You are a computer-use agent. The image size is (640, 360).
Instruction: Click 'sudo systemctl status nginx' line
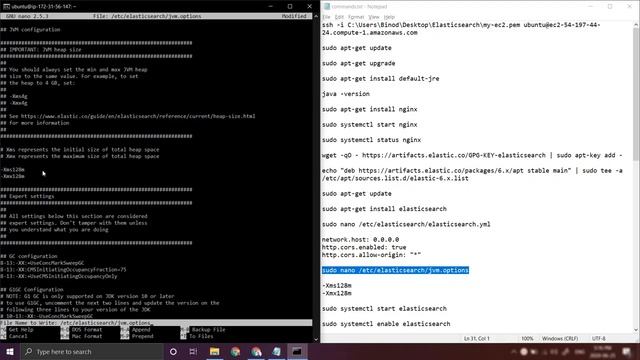click(371, 140)
